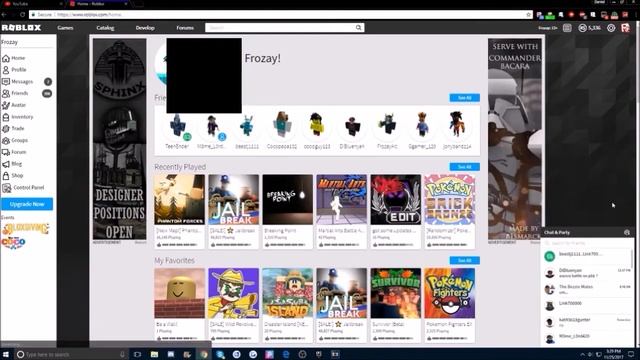
Task: Click the chat search friends field
Action: (x=586, y=243)
